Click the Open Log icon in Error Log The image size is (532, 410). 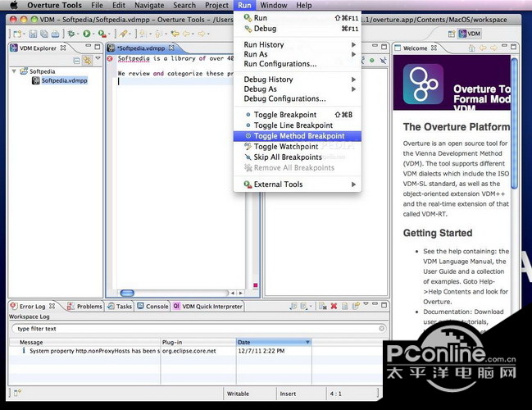pyautogui.click(x=345, y=306)
